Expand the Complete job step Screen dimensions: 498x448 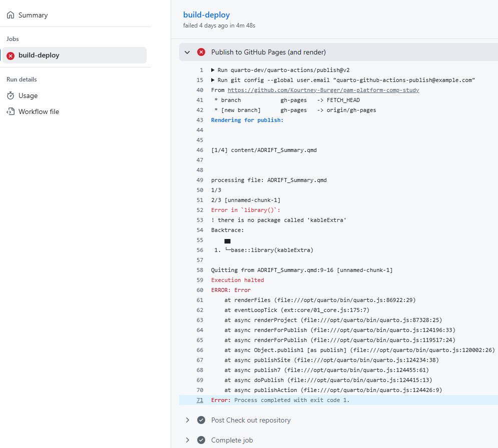(187, 440)
